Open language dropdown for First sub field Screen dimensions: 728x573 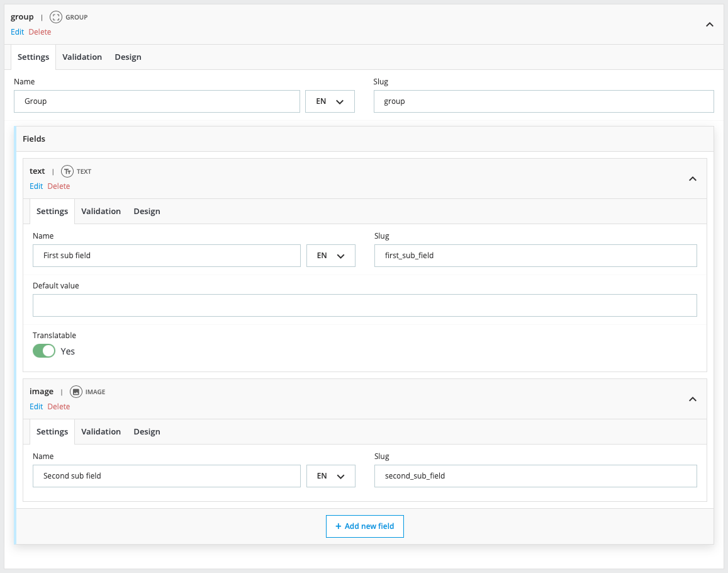[330, 256]
